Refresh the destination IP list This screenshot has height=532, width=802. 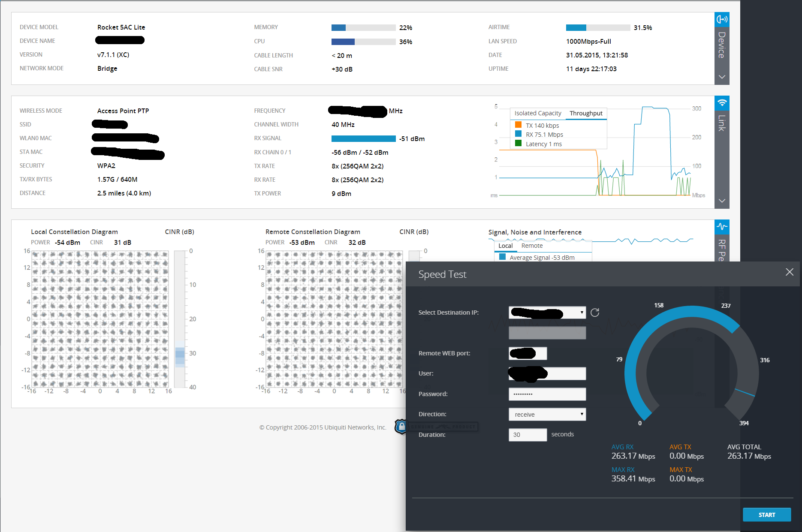click(595, 313)
